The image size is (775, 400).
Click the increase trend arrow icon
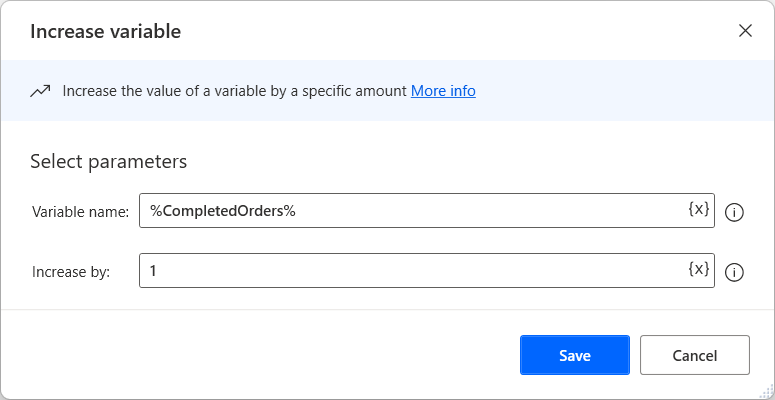[40, 91]
